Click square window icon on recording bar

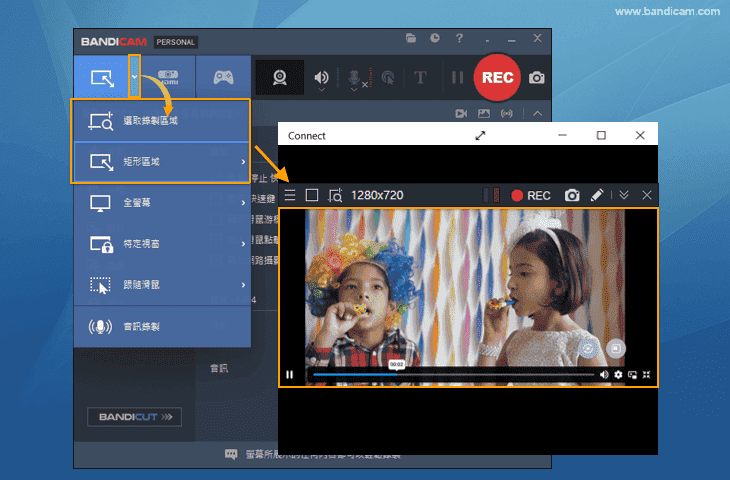click(x=312, y=195)
